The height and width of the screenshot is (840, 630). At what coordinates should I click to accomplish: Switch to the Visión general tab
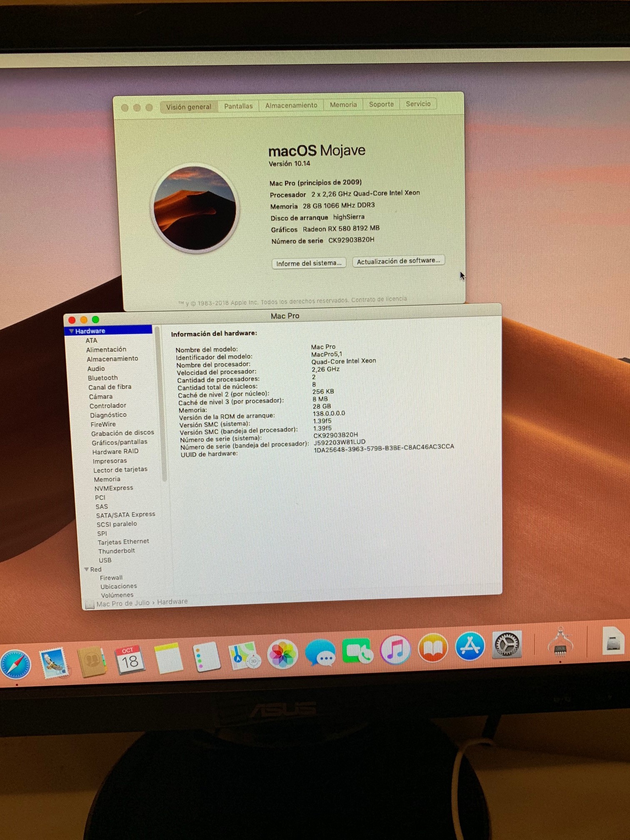(x=189, y=107)
